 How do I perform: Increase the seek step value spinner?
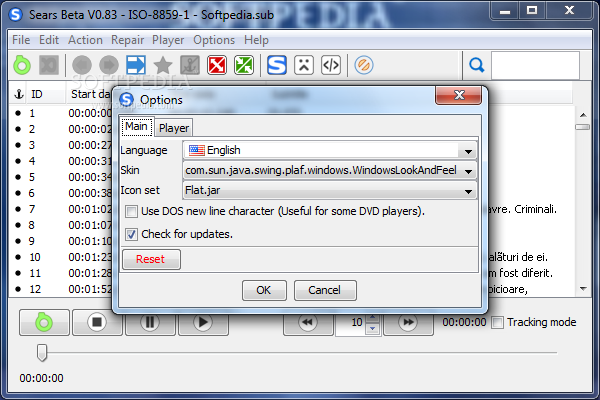(x=373, y=318)
